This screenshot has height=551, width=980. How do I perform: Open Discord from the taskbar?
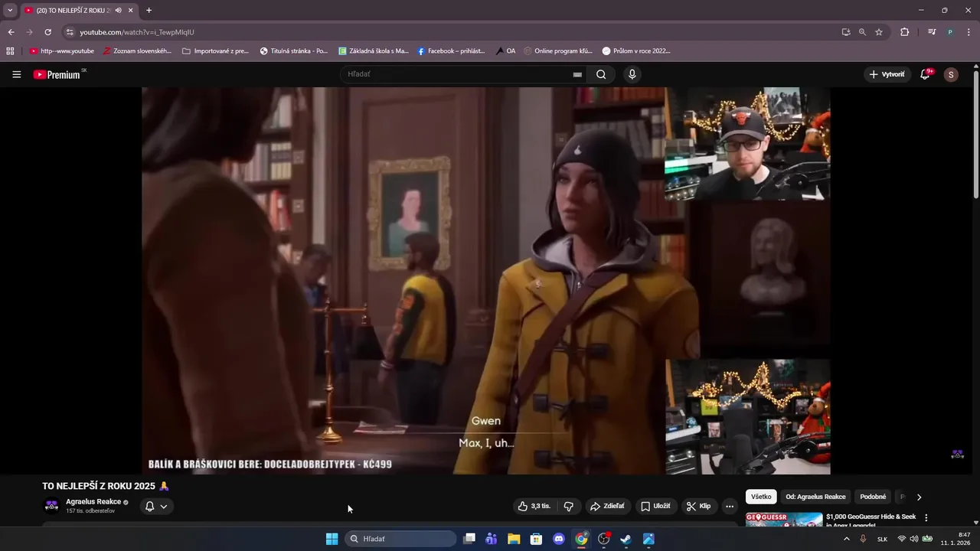point(559,539)
